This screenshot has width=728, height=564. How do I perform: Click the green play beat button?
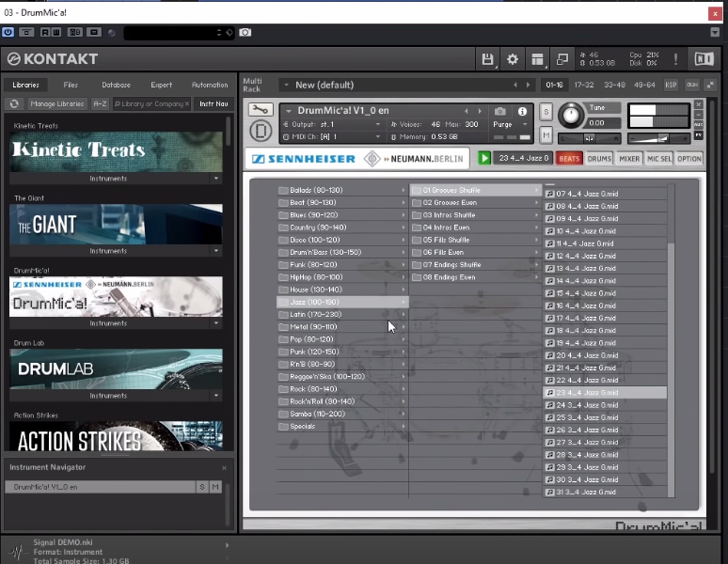click(x=483, y=158)
